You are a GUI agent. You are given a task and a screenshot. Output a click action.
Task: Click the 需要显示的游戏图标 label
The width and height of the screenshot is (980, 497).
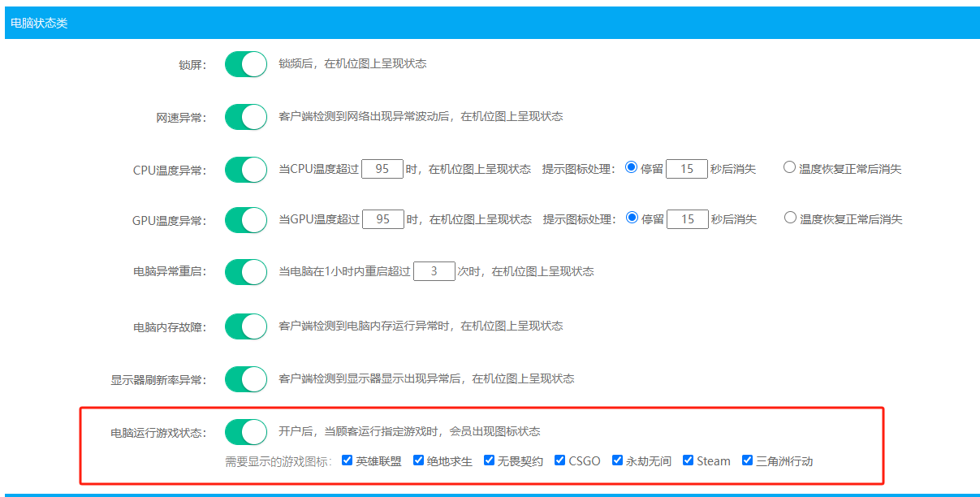279,461
